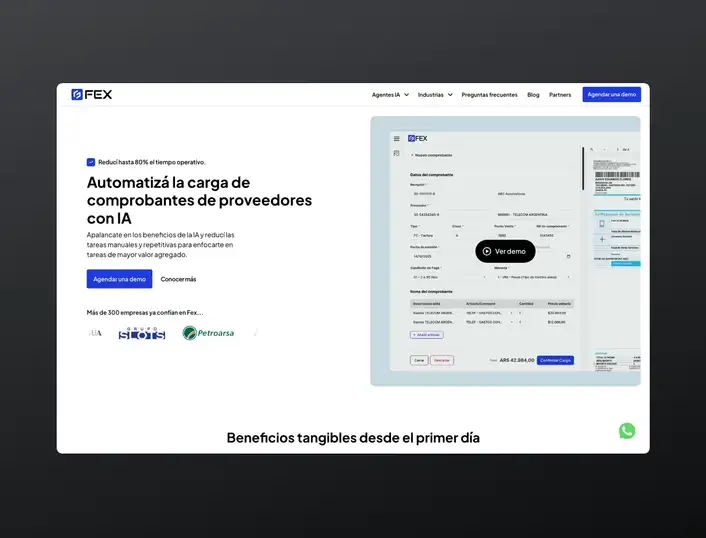The height and width of the screenshot is (538, 706).
Task: Click the "Automatizá la carga de comprobantes" headline
Action: click(x=199, y=200)
